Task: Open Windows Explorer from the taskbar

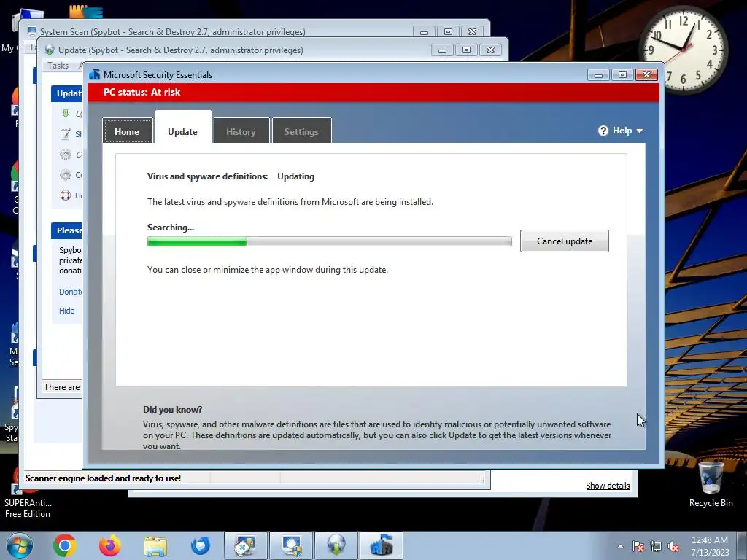Action: (x=155, y=545)
